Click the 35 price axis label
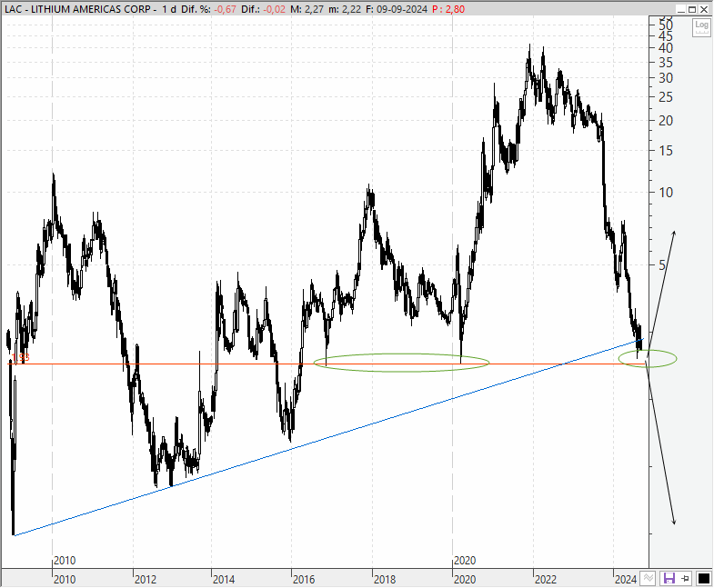The width and height of the screenshot is (714, 588). click(666, 63)
